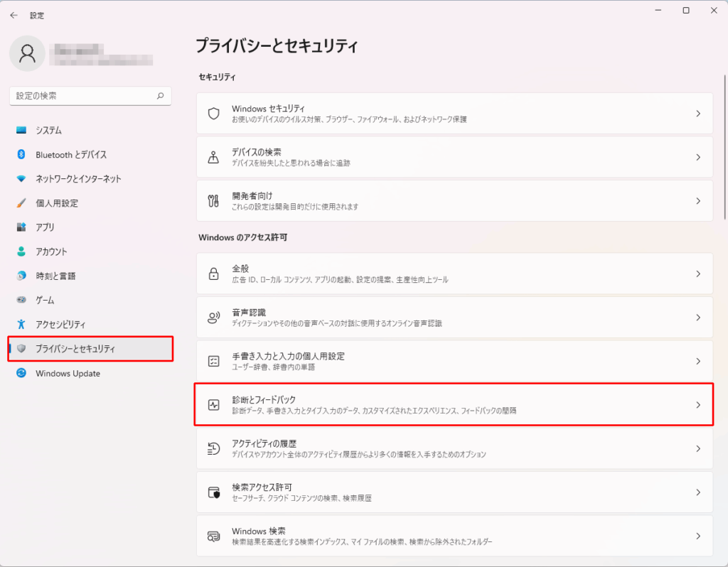This screenshot has height=567, width=728.
Task: Click the back arrow icon
Action: pyautogui.click(x=14, y=16)
